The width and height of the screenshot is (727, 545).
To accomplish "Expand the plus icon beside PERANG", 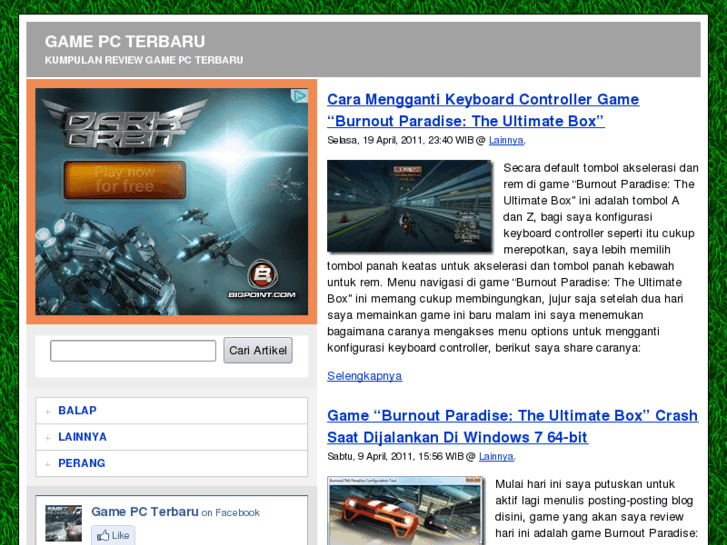I will (x=48, y=464).
